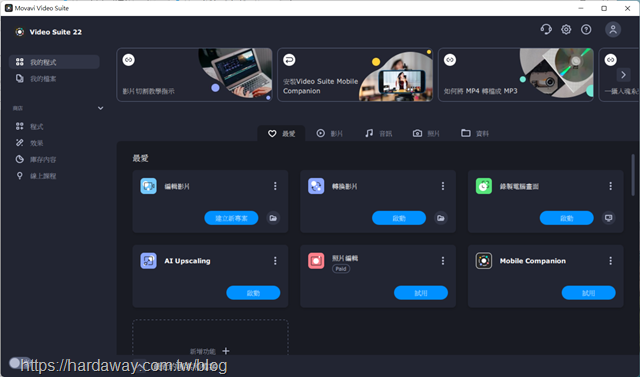Click the AI Upscaling app icon
This screenshot has width=640, height=377.
[x=149, y=261]
